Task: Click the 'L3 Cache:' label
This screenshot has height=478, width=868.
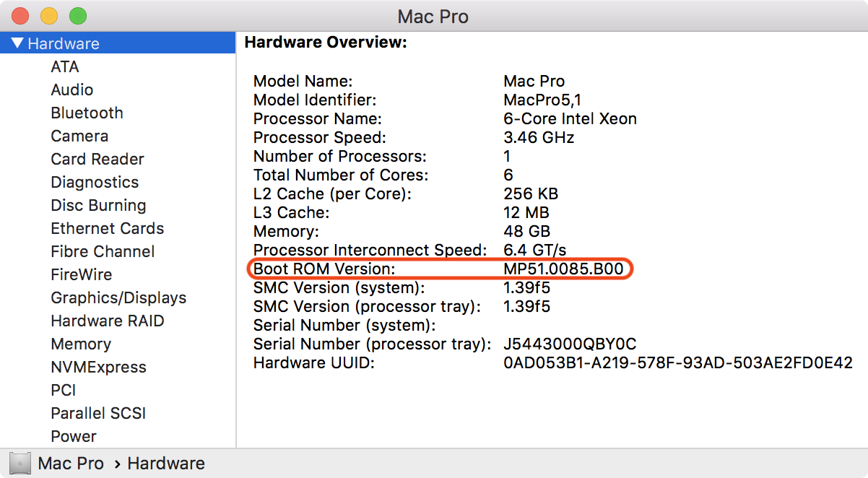Action: click(x=292, y=212)
